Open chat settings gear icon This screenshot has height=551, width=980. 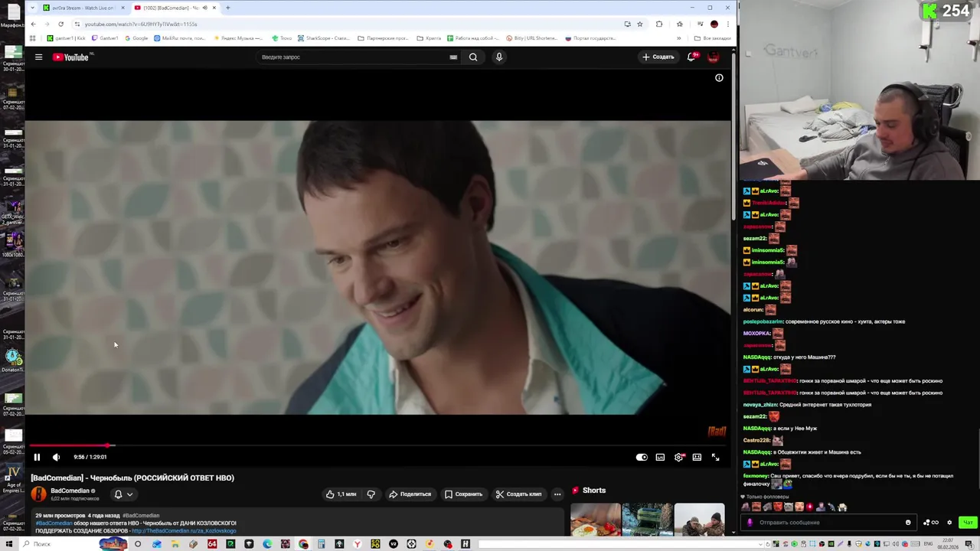tap(949, 523)
